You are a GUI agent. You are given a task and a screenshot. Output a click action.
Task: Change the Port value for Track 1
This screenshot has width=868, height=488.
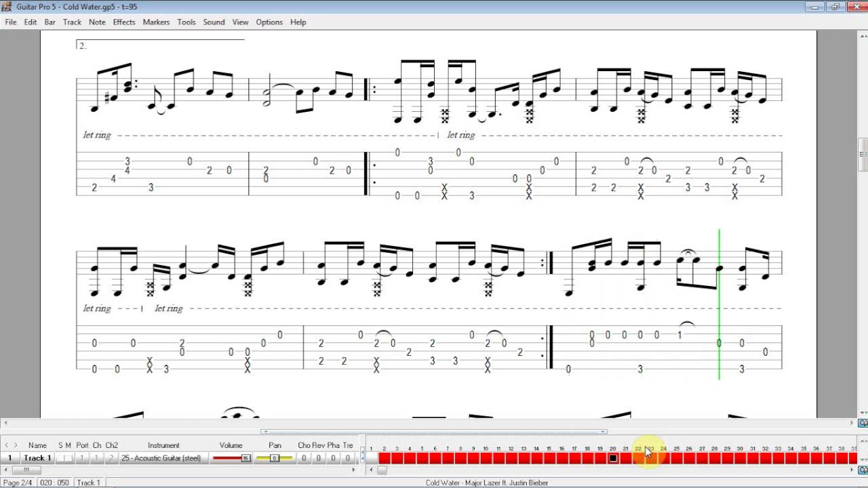(x=82, y=458)
